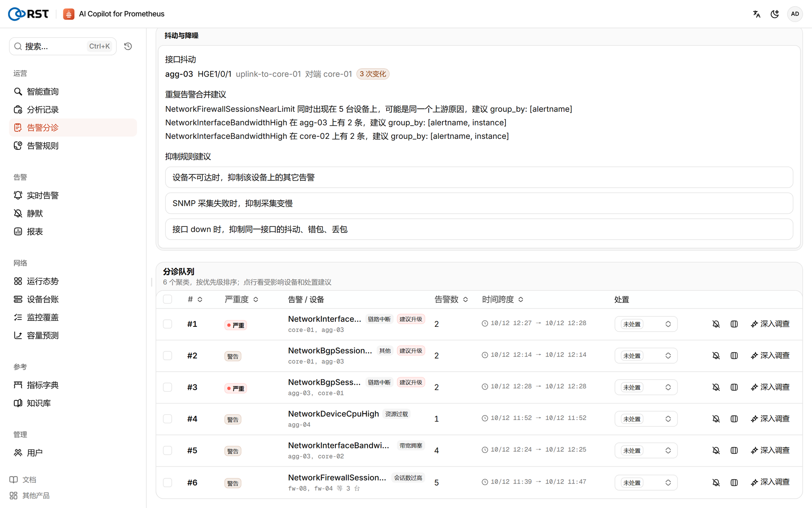The height and width of the screenshot is (508, 812).
Task: Silence alert cluster #3 with bell-off icon
Action: tap(716, 387)
